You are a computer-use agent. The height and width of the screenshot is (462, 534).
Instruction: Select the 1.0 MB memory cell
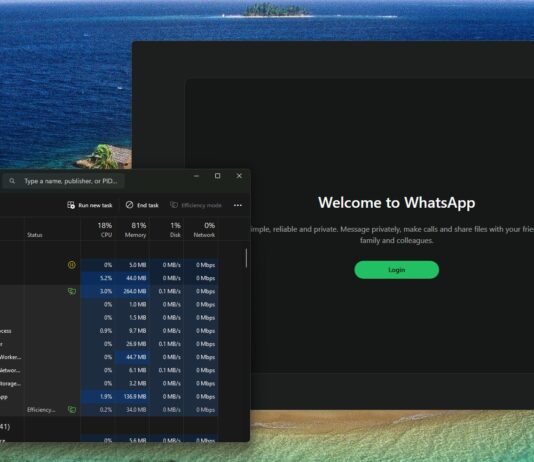[133, 304]
